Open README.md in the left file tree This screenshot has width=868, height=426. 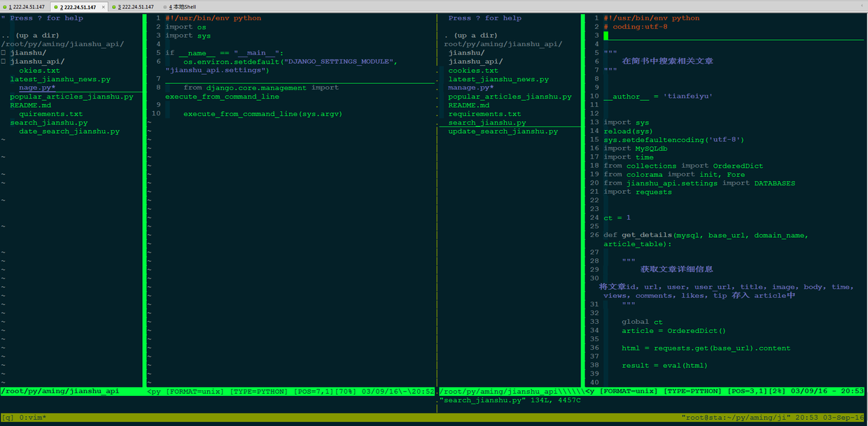pyautogui.click(x=30, y=105)
